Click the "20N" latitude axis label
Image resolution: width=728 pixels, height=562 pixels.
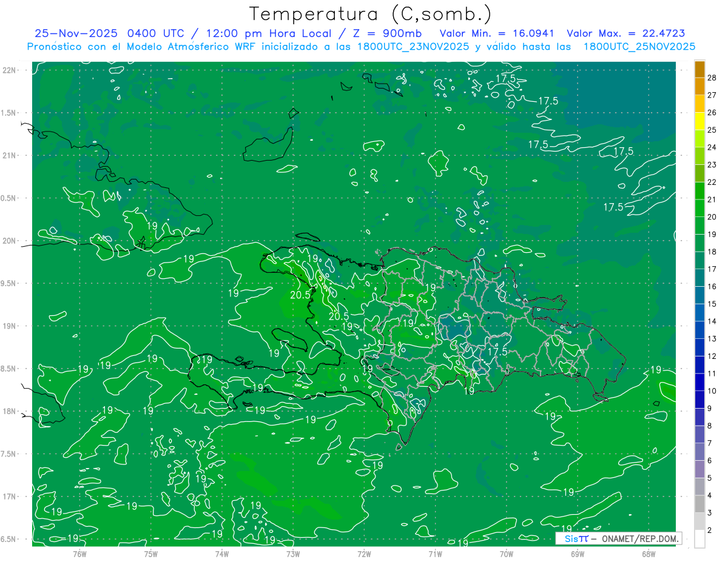[x=8, y=241]
